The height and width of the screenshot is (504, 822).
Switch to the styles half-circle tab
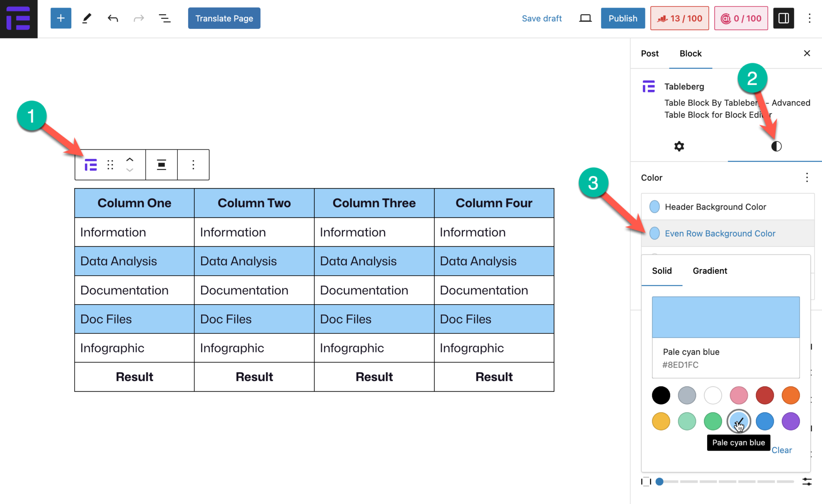tap(776, 146)
